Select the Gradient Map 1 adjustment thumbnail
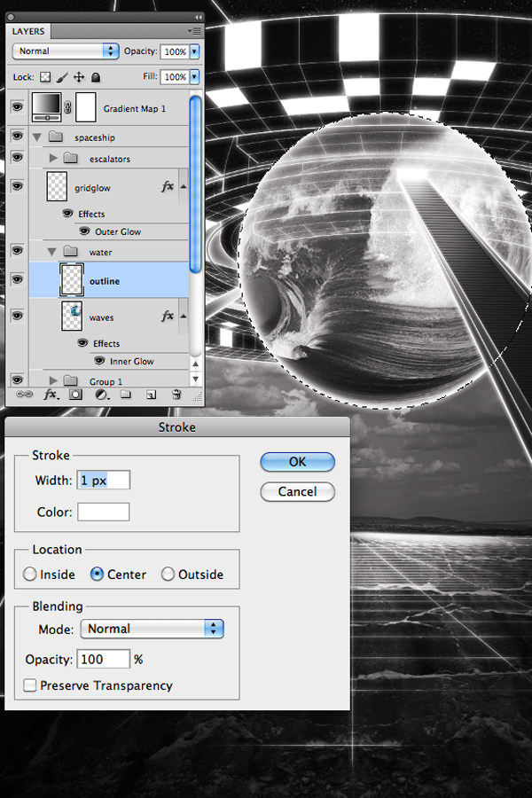The height and width of the screenshot is (798, 532). tap(46, 107)
